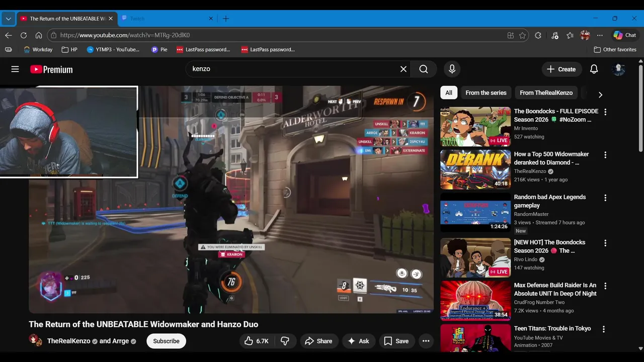Open the Other favorites folder
Image resolution: width=644 pixels, height=362 pixels.
tap(615, 49)
